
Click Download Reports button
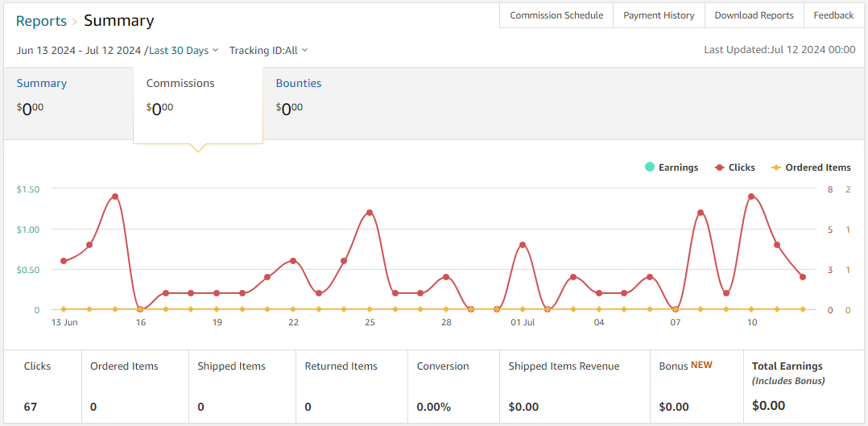click(754, 15)
